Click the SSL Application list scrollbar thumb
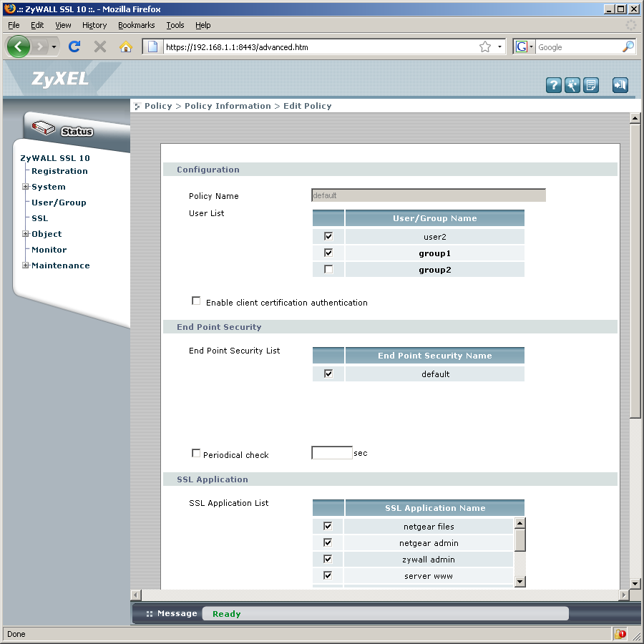644x644 pixels. tap(519, 540)
